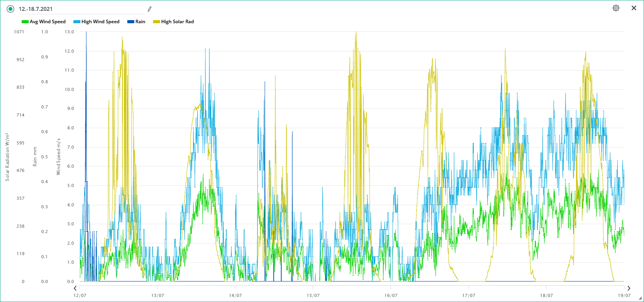Click the yellow High Solar Rad swatch
This screenshot has height=302, width=644.
pos(157,22)
